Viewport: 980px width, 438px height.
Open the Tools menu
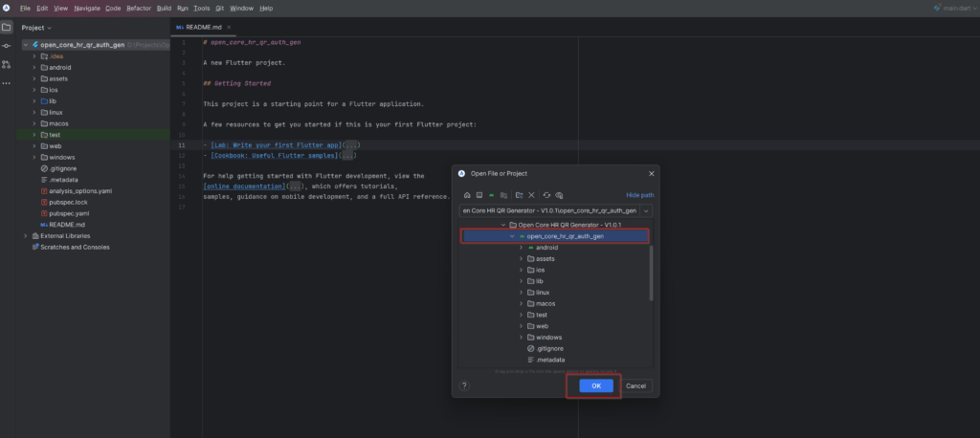point(202,8)
